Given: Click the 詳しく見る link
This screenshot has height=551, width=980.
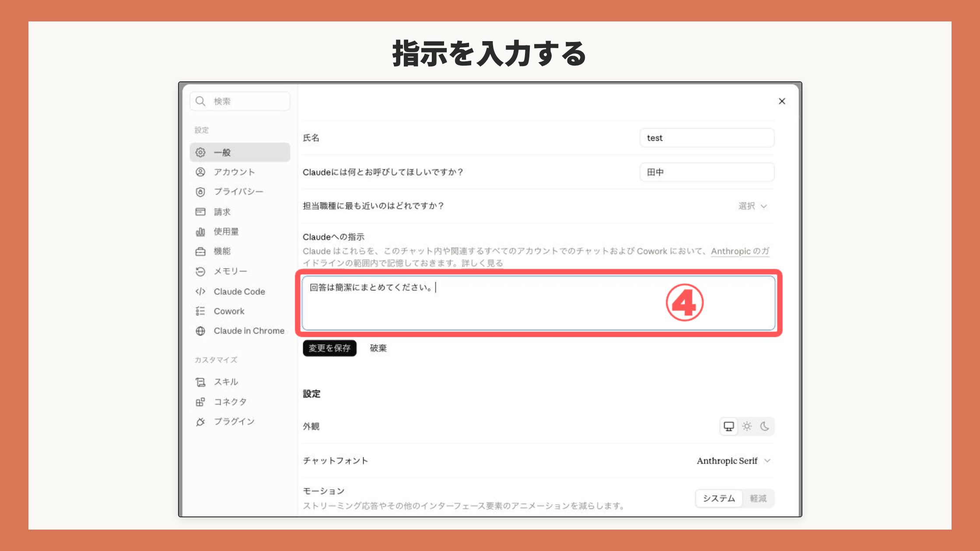Looking at the screenshot, I should (x=482, y=263).
